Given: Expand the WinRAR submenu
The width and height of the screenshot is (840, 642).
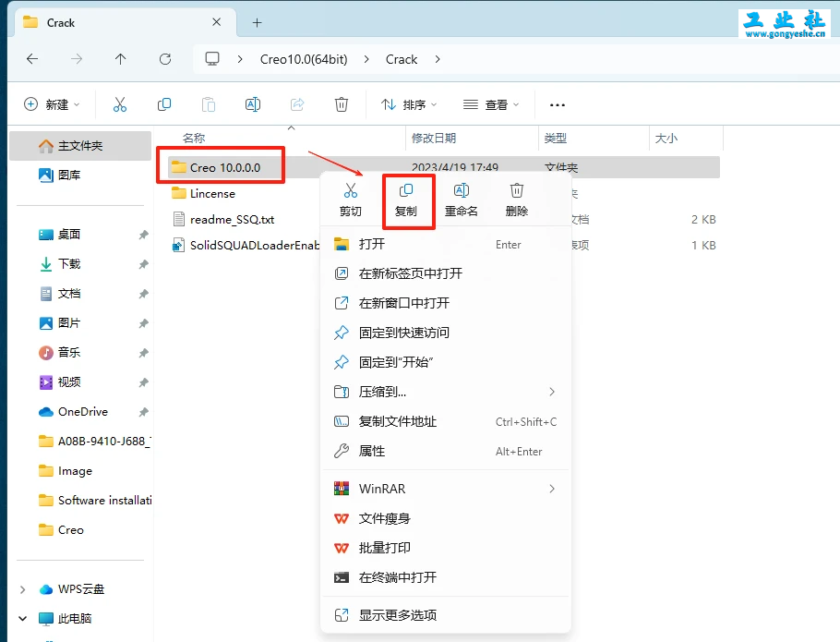Looking at the screenshot, I should pyautogui.click(x=552, y=489).
